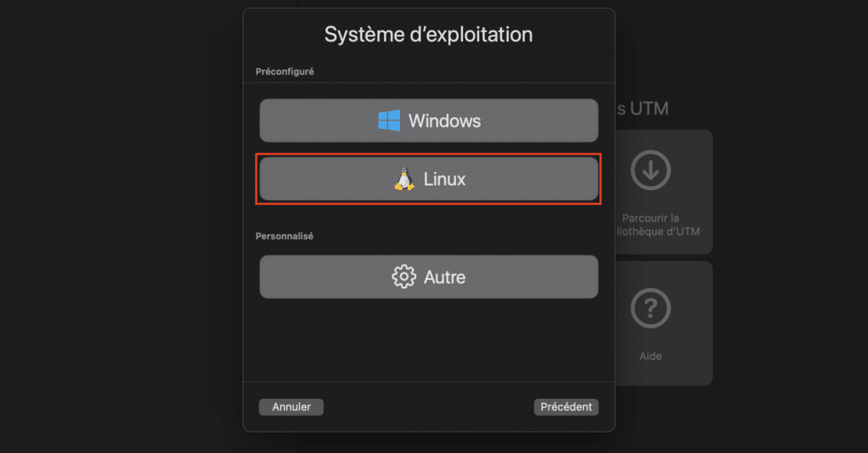Click the gear icon beside Autre
The height and width of the screenshot is (453, 868).
pos(403,277)
